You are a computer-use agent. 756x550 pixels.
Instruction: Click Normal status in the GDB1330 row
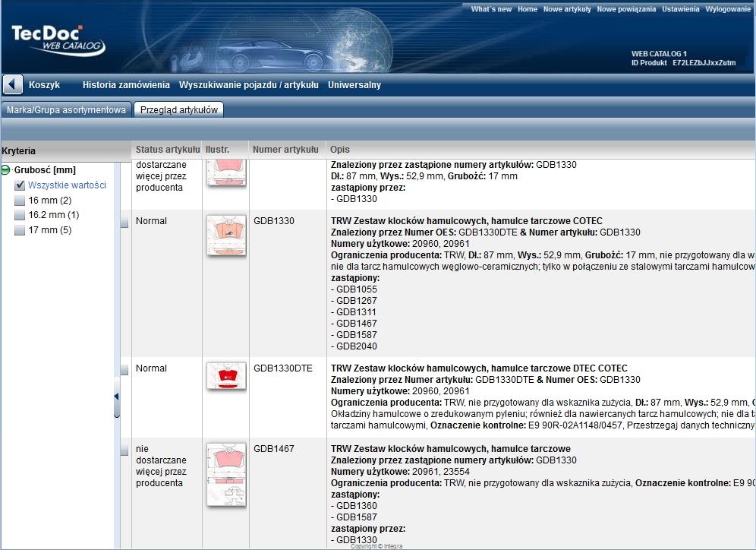pyautogui.click(x=151, y=221)
